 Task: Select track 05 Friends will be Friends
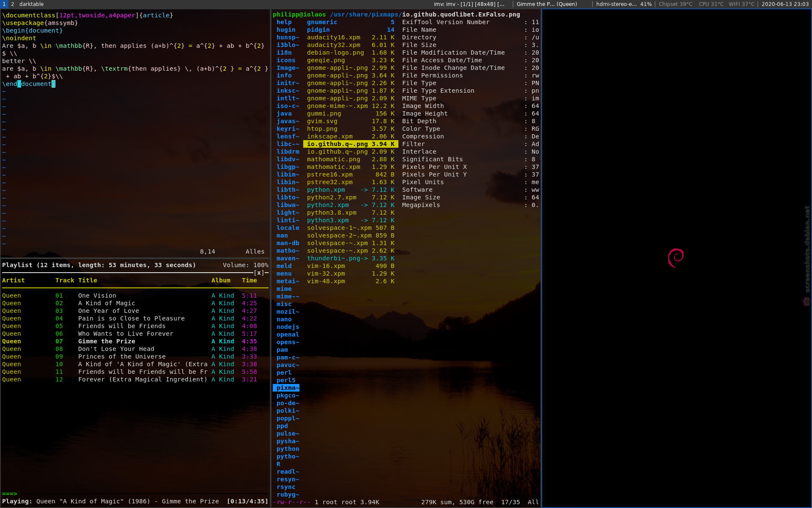[135, 326]
